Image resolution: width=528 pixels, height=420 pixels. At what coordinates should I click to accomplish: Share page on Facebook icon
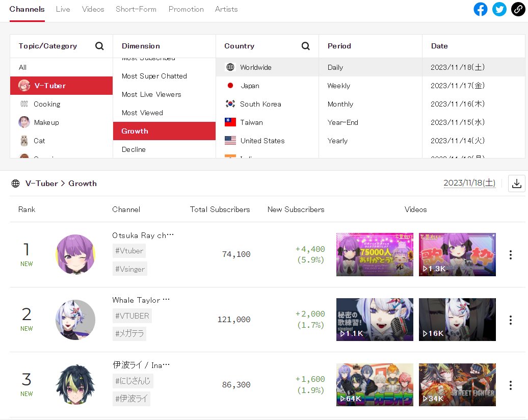point(480,9)
